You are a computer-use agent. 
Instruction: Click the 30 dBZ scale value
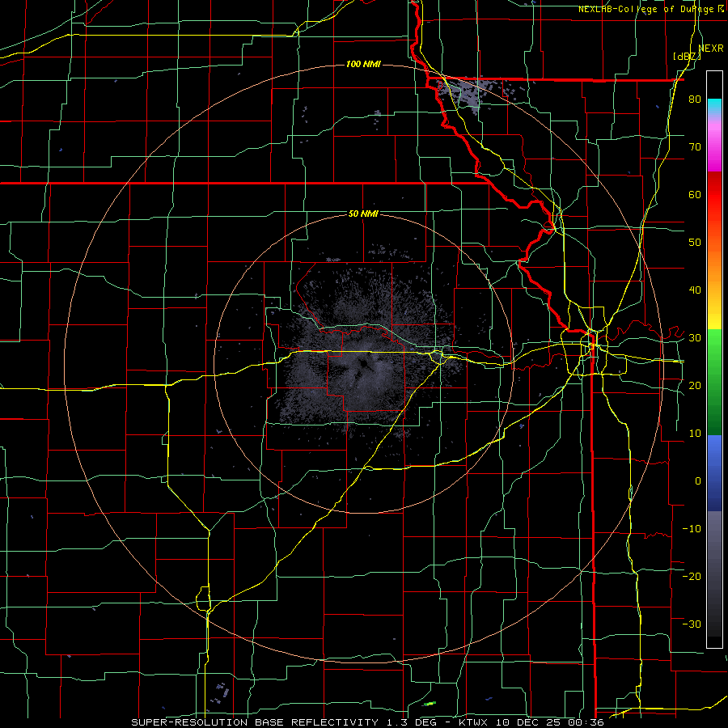pos(695,337)
